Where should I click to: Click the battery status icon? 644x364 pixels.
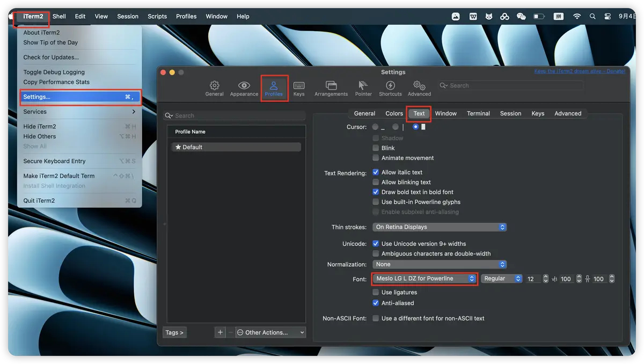539,17
